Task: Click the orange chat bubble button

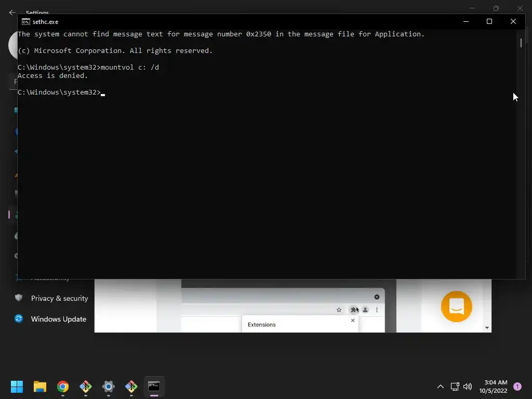Action: pos(456,307)
